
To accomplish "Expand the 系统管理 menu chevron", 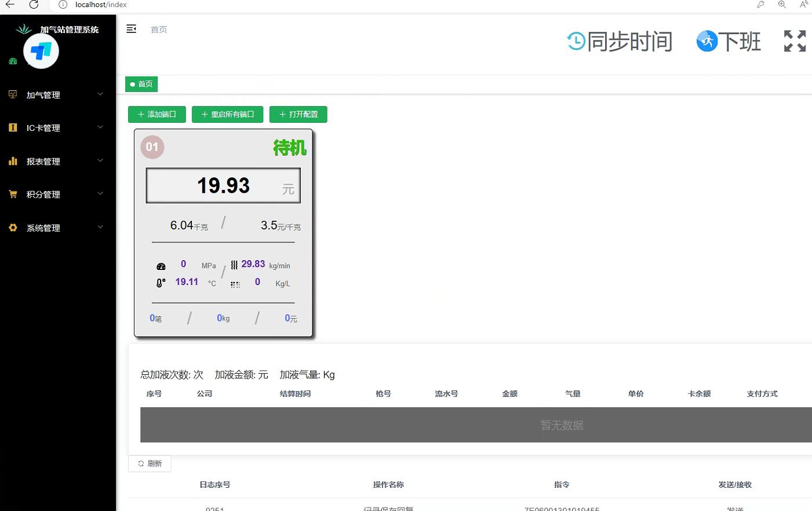I will (x=100, y=227).
